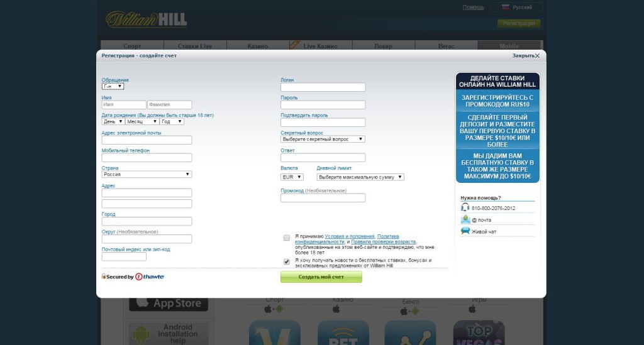Open the Вегас tab

[447, 45]
